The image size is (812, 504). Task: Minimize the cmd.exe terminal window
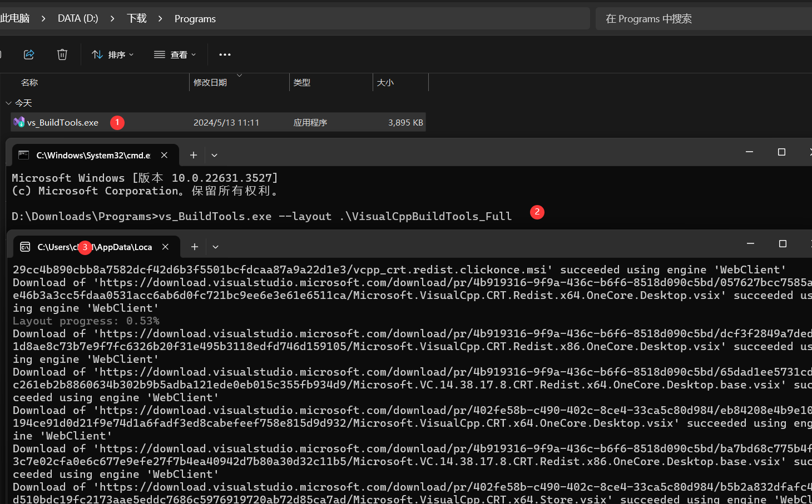749,152
